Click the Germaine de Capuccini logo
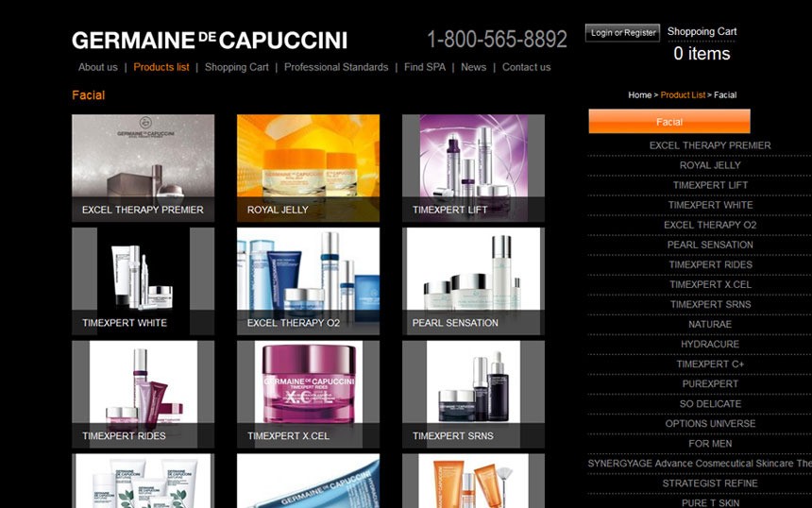The image size is (812, 508). (210, 41)
